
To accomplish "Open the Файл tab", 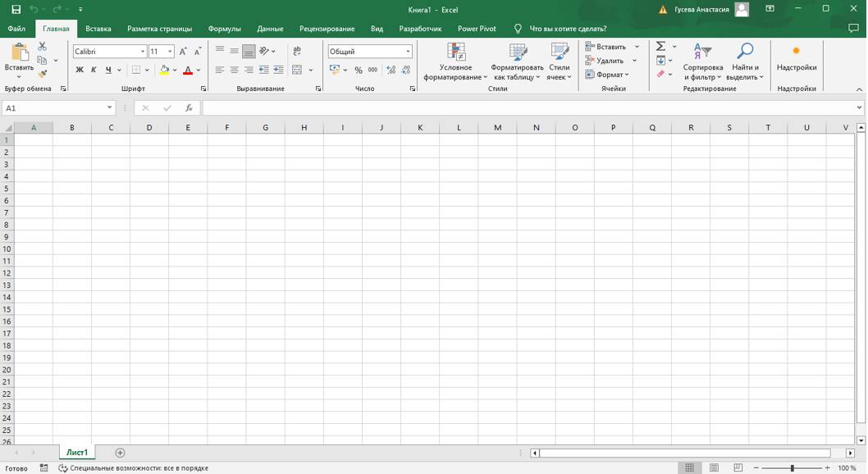I will coord(16,28).
